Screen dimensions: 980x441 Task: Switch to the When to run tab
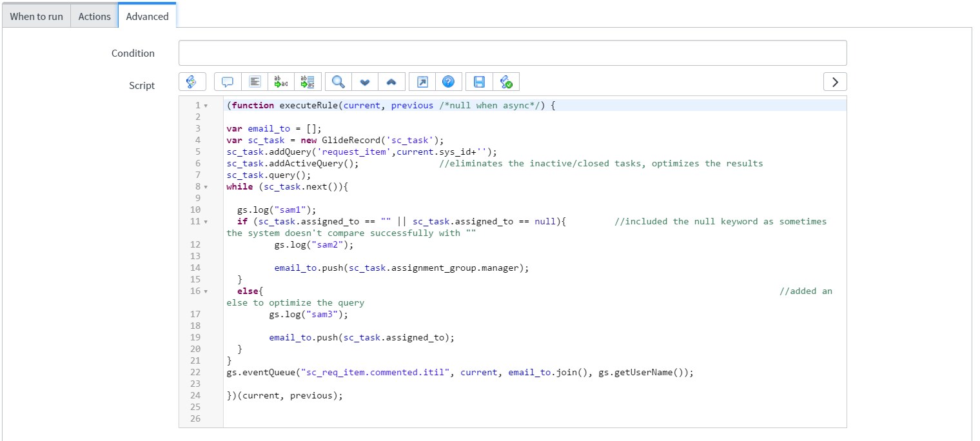37,16
